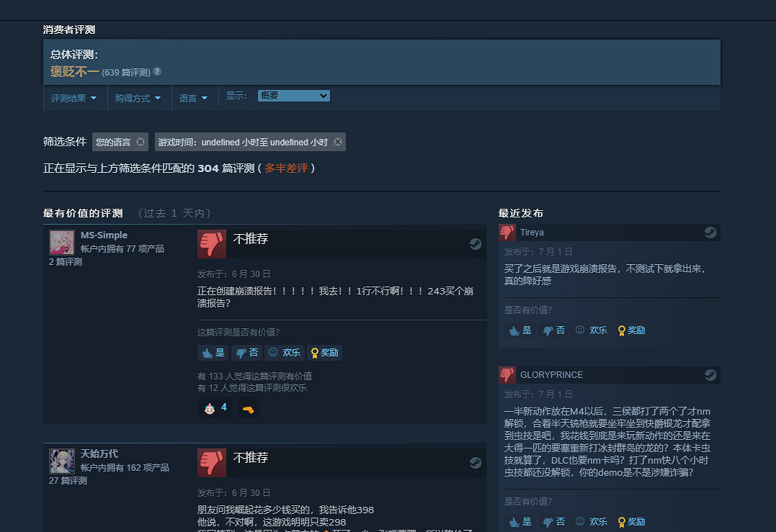
Task: Click the Steam icon on Tireya's review
Action: click(710, 232)
